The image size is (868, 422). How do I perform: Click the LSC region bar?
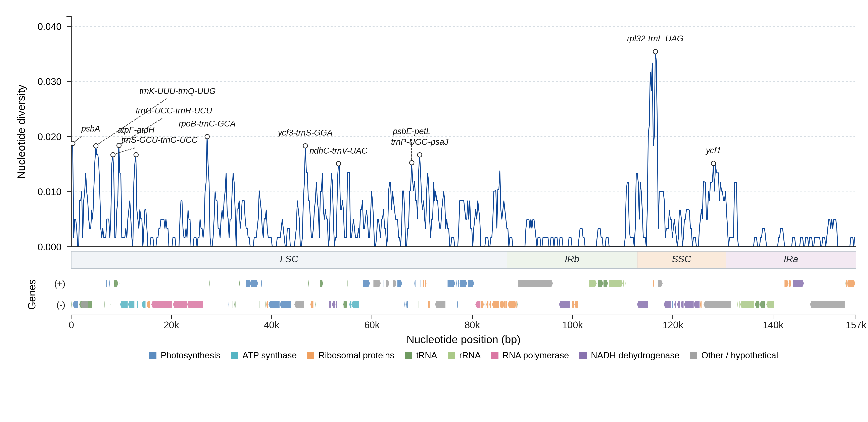(289, 260)
